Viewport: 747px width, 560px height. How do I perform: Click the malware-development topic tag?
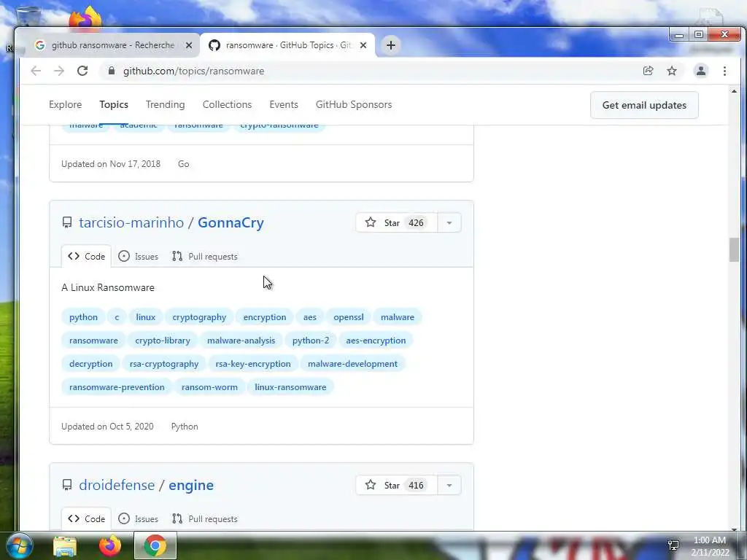352,364
